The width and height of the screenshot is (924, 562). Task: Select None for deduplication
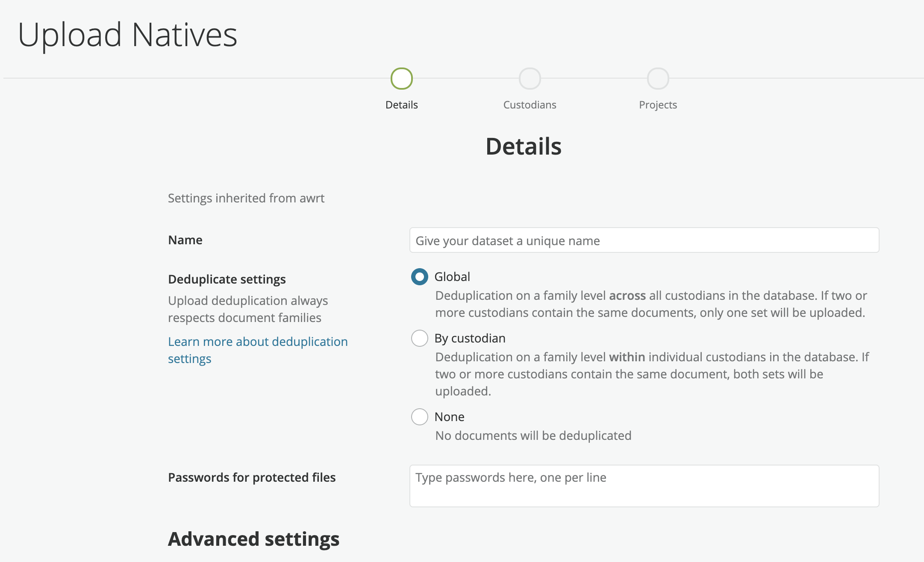tap(419, 417)
